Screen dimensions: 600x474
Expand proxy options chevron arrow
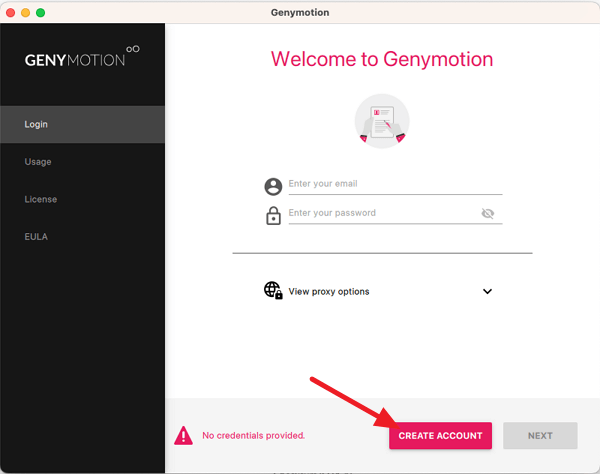(487, 292)
